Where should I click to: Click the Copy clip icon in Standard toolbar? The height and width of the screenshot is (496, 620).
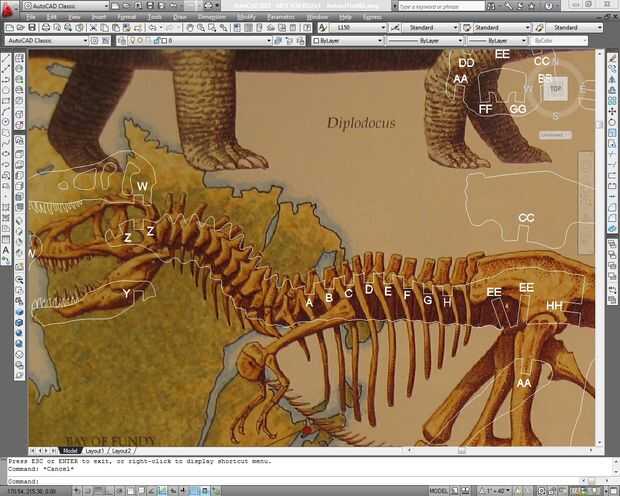104,28
